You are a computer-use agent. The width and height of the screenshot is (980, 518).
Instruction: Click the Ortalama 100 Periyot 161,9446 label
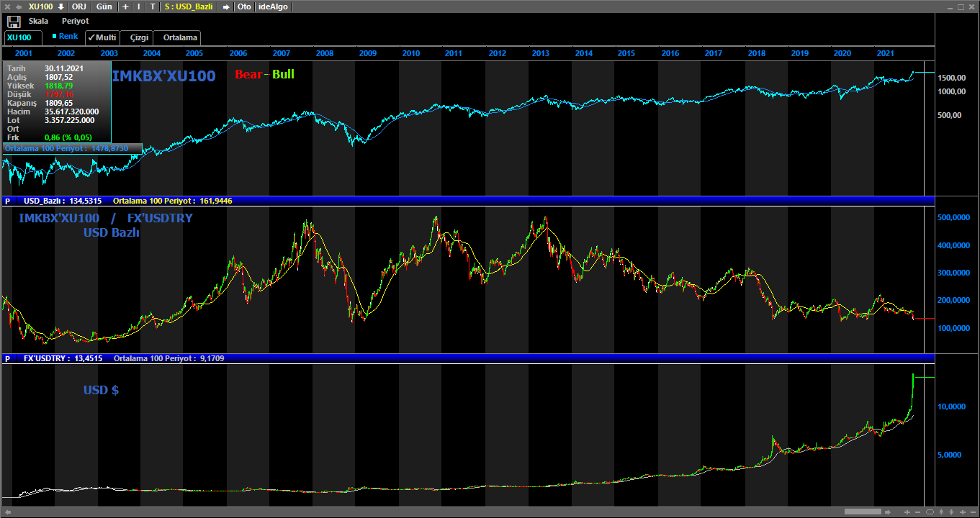172,201
